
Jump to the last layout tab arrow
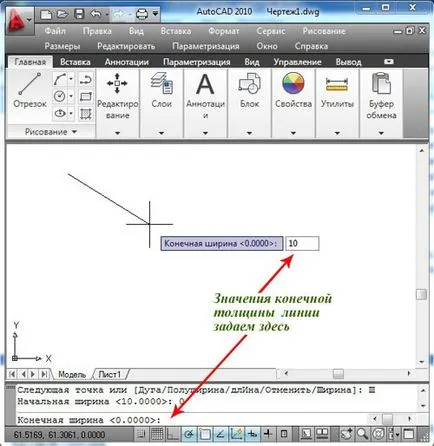coord(44,374)
